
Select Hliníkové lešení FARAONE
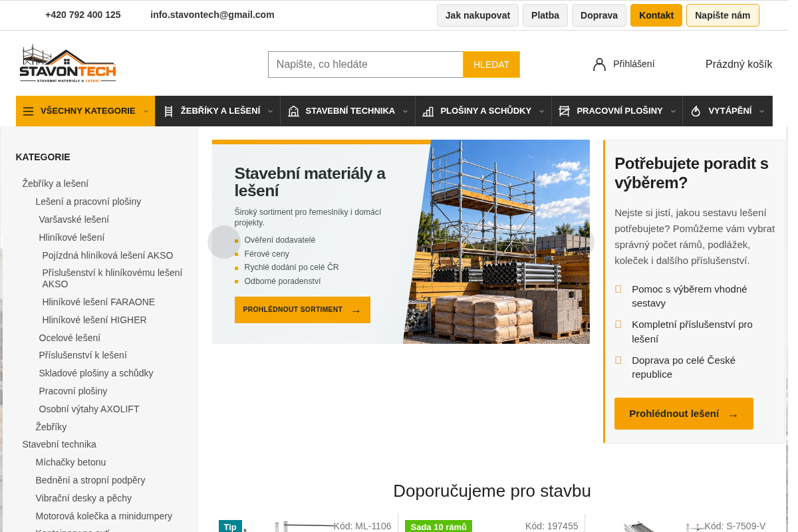[98, 302]
